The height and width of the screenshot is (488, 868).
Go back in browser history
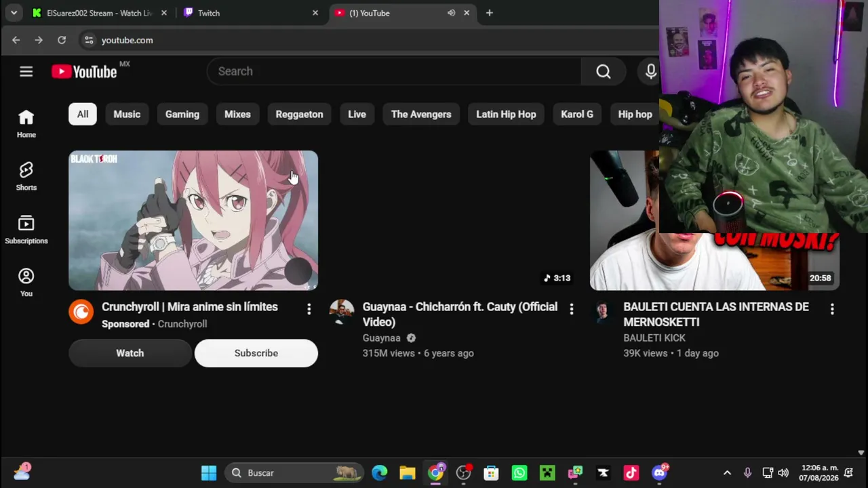(x=16, y=40)
